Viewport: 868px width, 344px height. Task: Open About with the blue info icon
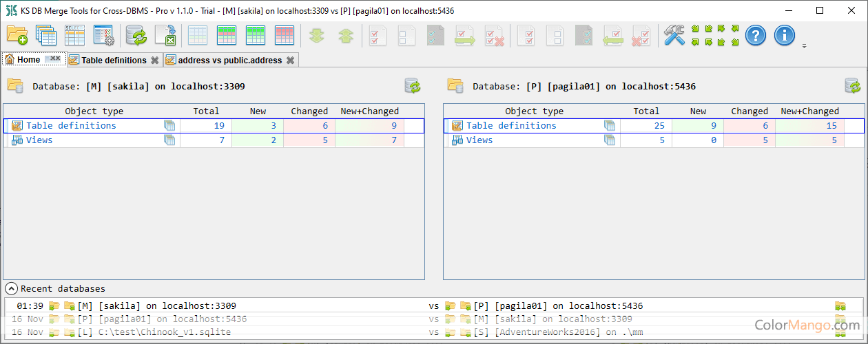pos(785,35)
